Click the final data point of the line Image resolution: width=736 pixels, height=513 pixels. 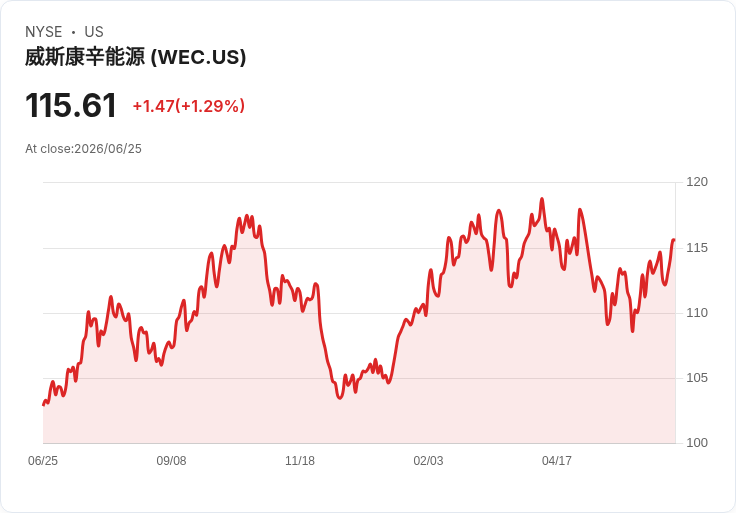pos(674,240)
